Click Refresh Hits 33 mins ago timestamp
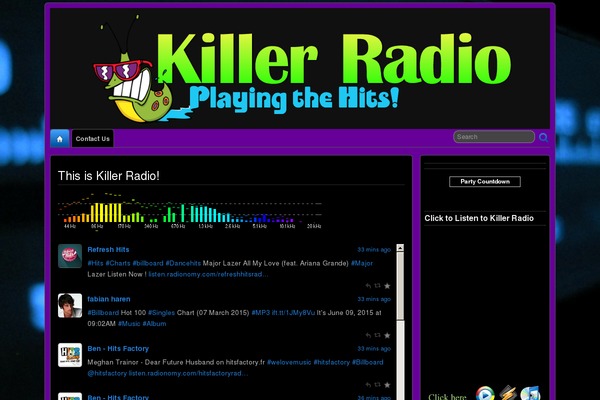The height and width of the screenshot is (400, 600). [x=374, y=250]
